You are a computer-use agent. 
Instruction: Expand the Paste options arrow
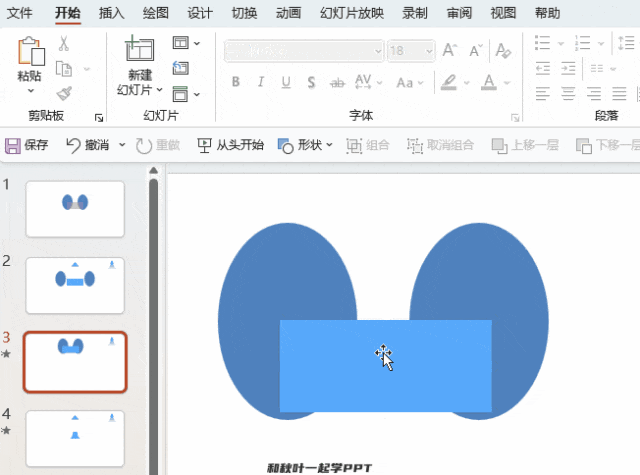pos(31,91)
